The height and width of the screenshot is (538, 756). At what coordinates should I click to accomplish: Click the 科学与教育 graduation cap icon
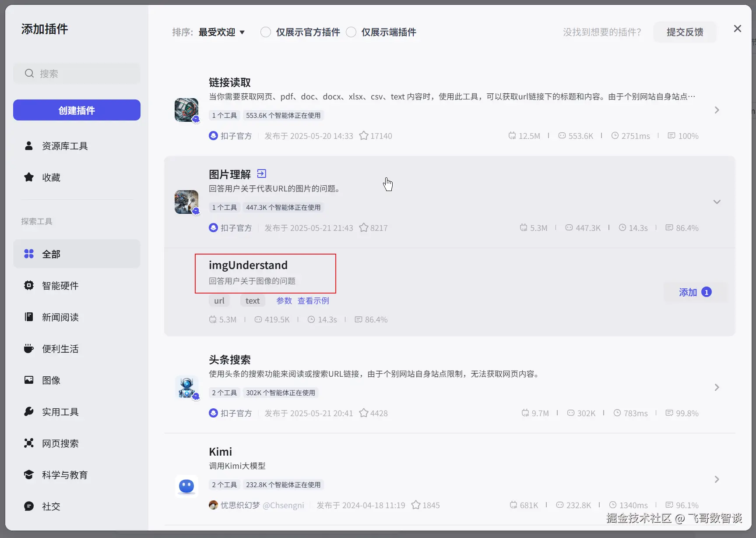coord(29,474)
